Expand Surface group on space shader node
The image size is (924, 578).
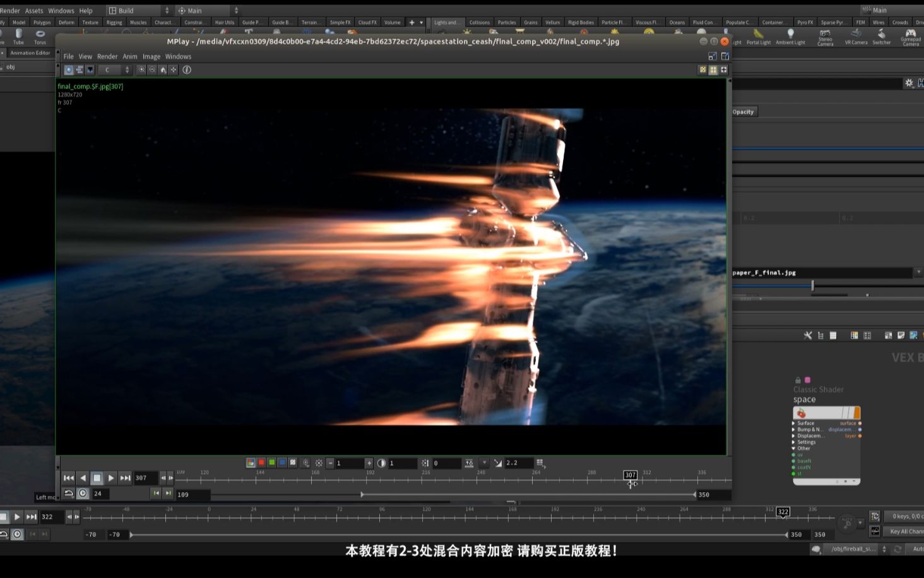(794, 423)
